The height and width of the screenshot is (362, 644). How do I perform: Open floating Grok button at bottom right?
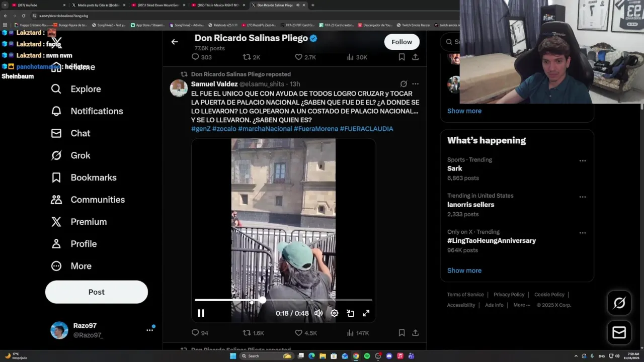click(x=619, y=303)
